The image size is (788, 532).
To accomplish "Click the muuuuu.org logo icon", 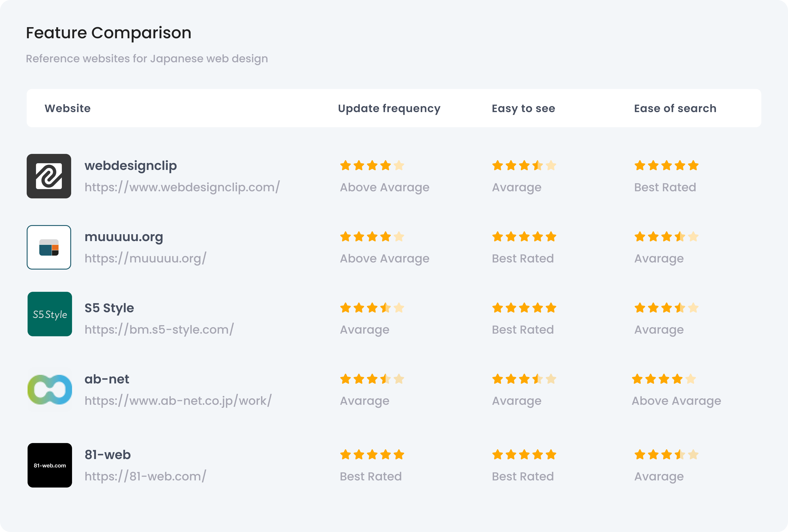I will pos(49,247).
